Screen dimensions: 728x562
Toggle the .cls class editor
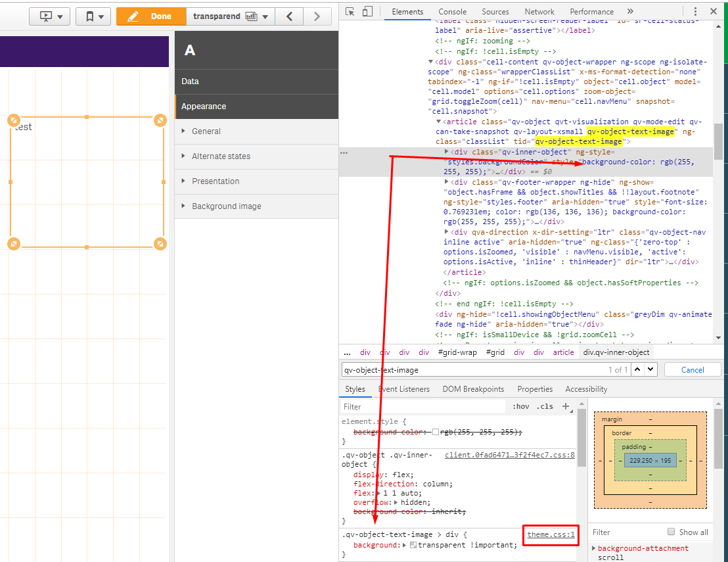click(545, 407)
